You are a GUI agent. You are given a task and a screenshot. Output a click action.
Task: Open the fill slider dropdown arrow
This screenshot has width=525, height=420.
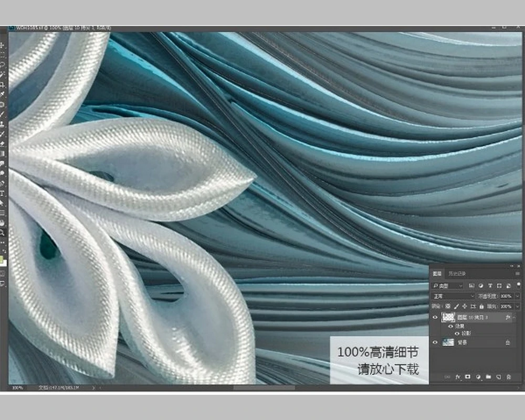pyautogui.click(x=517, y=306)
